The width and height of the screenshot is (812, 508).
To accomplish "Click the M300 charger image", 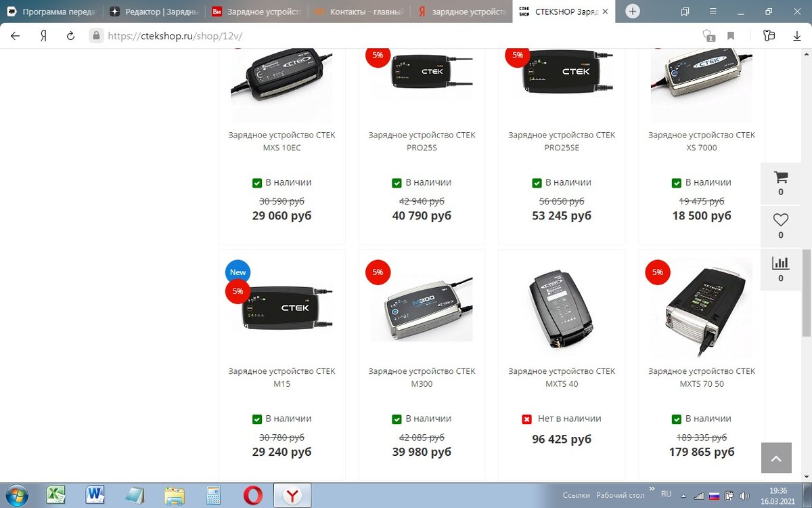I will tap(422, 309).
